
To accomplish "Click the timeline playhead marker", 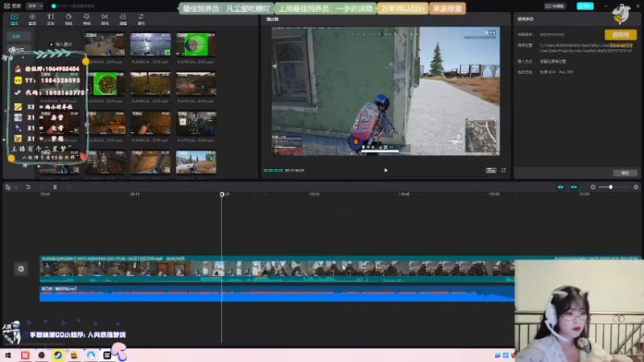I will click(222, 195).
